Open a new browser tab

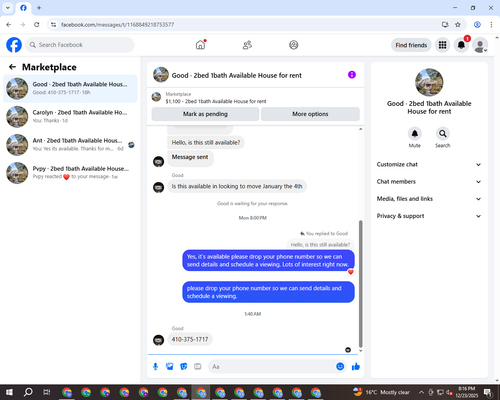coord(39,7)
